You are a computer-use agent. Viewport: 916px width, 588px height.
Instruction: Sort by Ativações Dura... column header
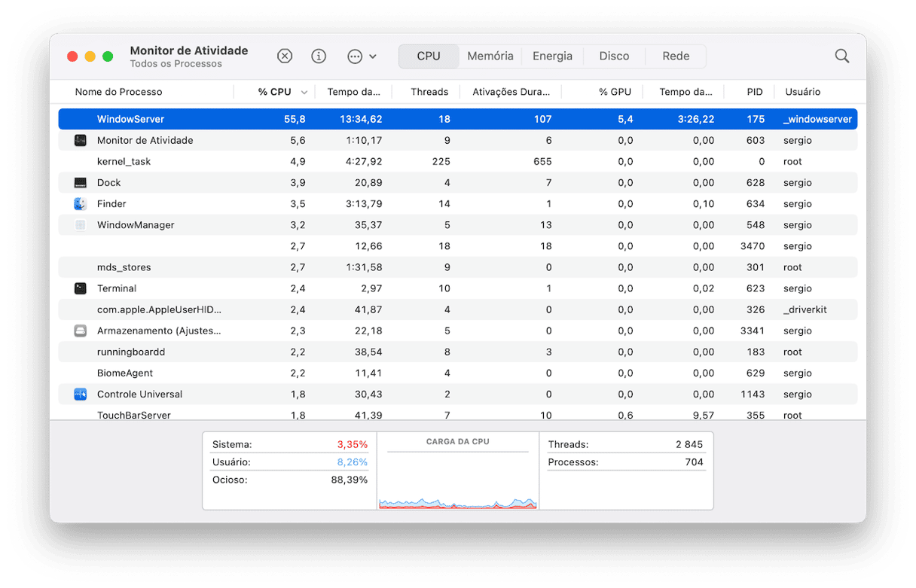511,92
